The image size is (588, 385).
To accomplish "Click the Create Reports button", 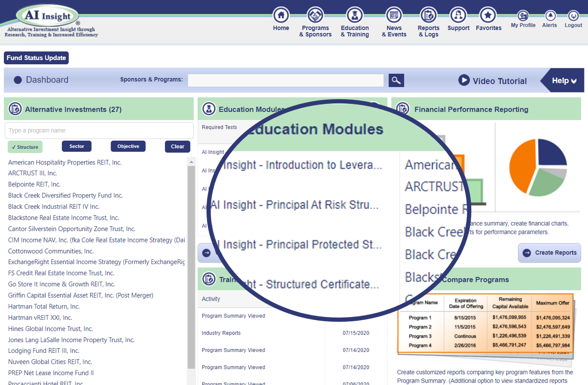I will (549, 253).
